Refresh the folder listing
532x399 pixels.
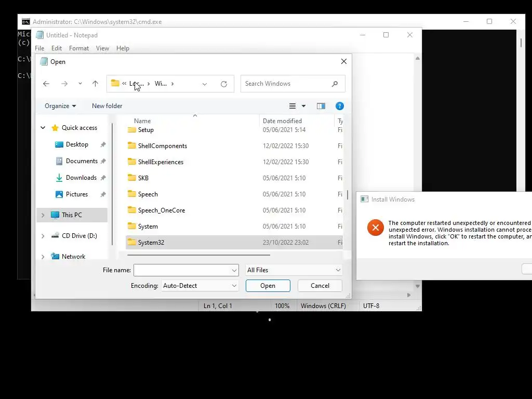224,84
